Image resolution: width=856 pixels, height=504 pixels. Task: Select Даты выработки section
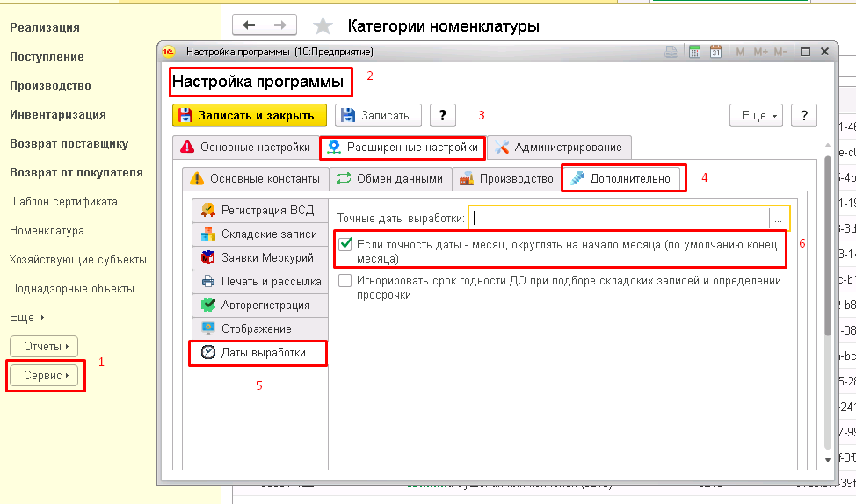tap(258, 353)
